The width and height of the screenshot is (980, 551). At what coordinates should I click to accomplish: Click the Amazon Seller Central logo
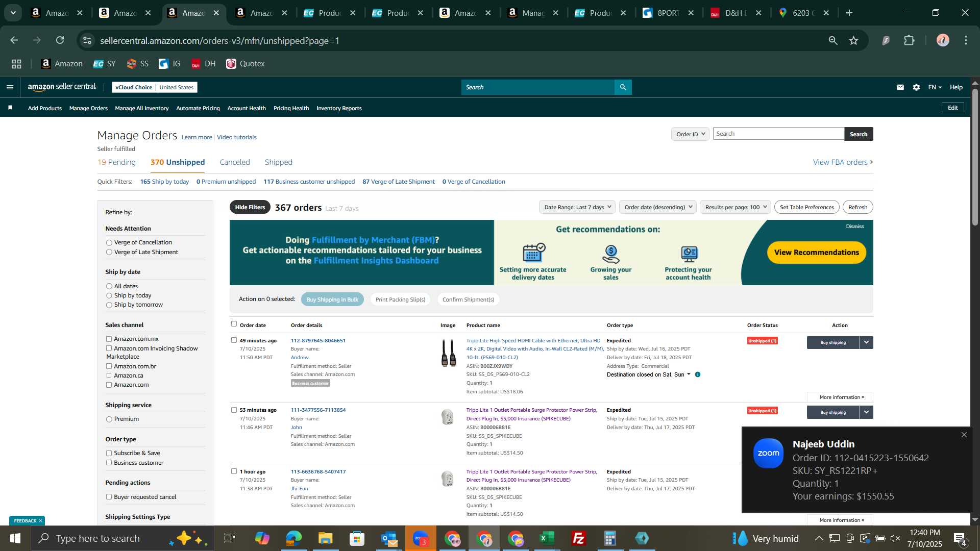pos(62,87)
